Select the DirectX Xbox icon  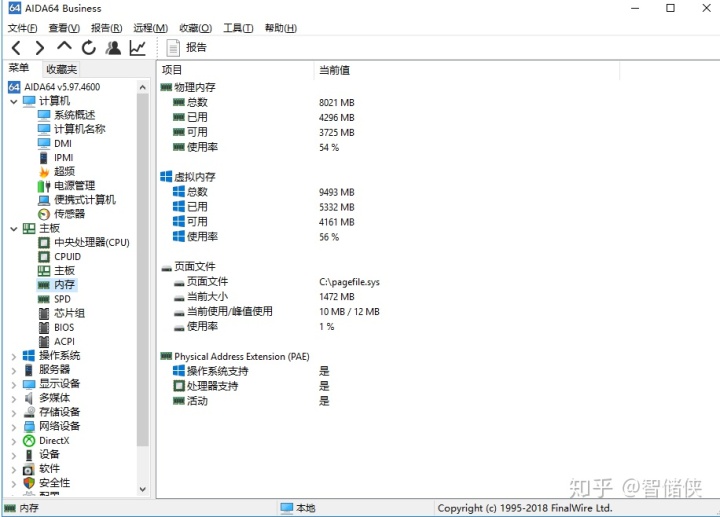coord(29,441)
